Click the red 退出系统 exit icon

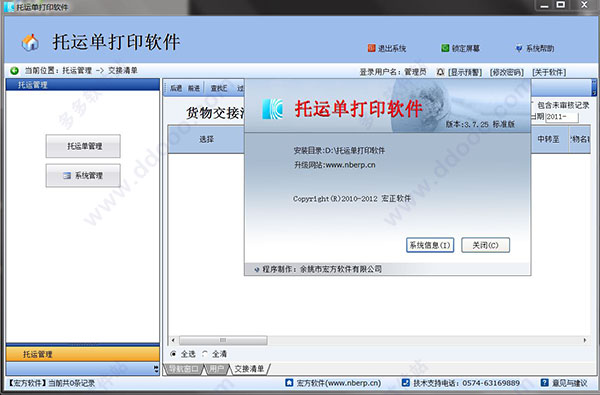click(x=371, y=48)
